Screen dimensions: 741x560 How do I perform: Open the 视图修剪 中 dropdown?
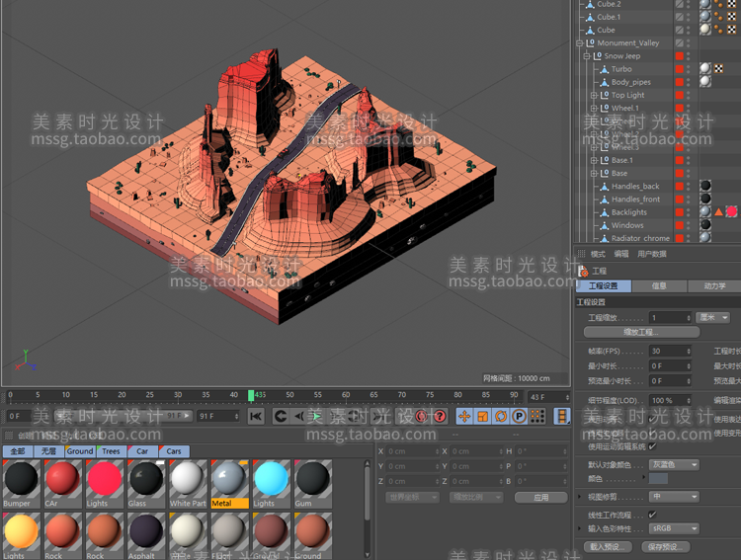click(674, 497)
